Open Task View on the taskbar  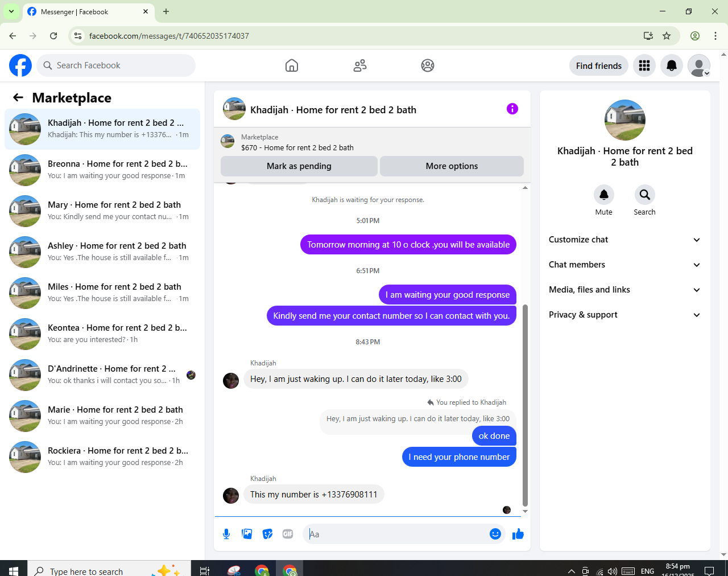point(205,570)
